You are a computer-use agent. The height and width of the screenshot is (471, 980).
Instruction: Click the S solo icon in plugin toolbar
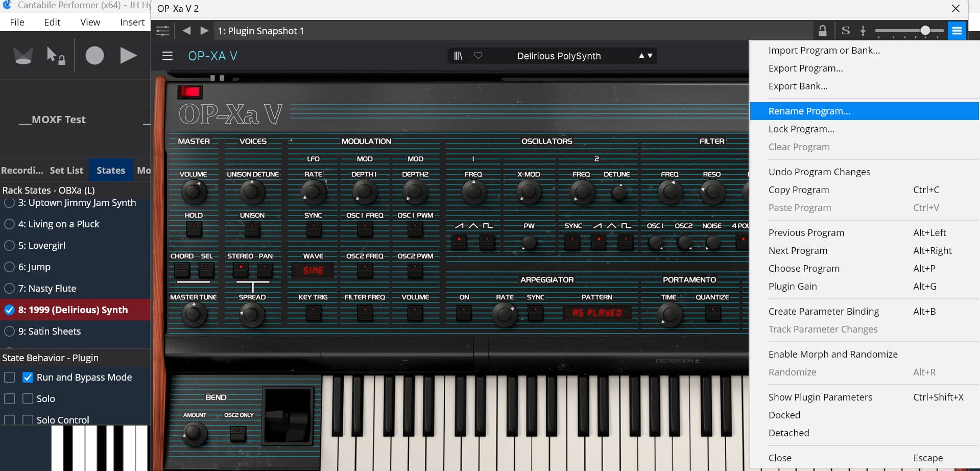(x=846, y=31)
